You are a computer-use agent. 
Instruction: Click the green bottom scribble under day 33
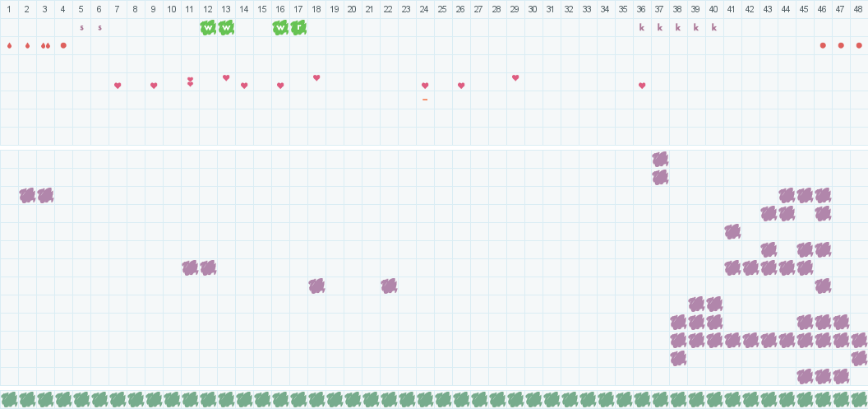(588, 400)
